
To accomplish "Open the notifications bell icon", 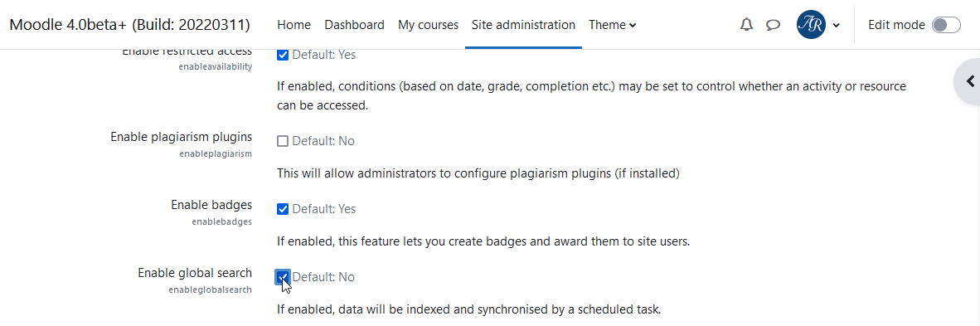I will click(746, 25).
